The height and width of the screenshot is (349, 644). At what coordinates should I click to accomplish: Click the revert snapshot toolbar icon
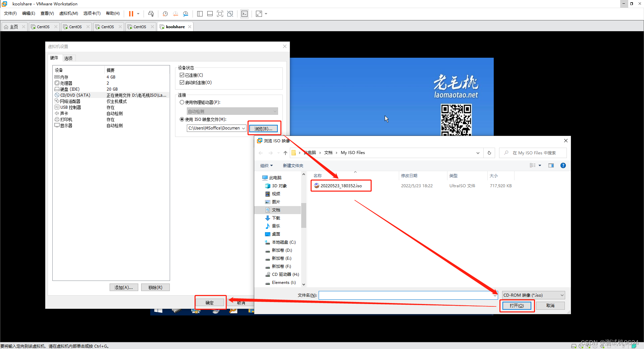(175, 14)
